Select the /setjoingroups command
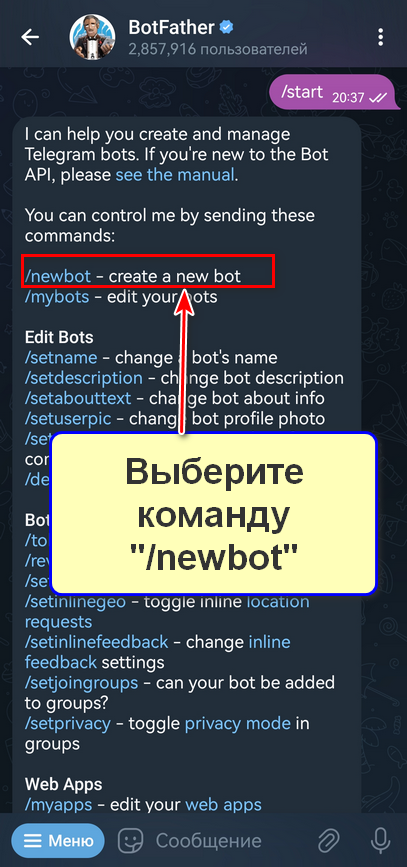This screenshot has height=867, width=407. (81, 682)
